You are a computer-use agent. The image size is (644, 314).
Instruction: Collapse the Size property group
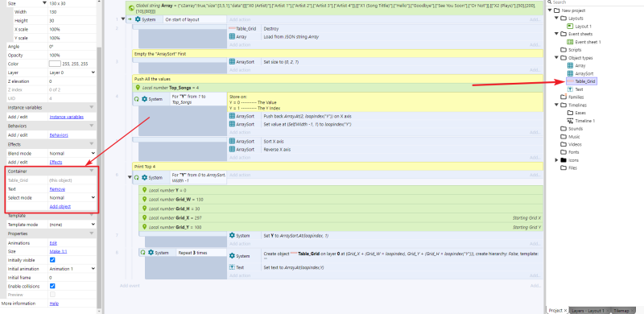coord(44,3)
